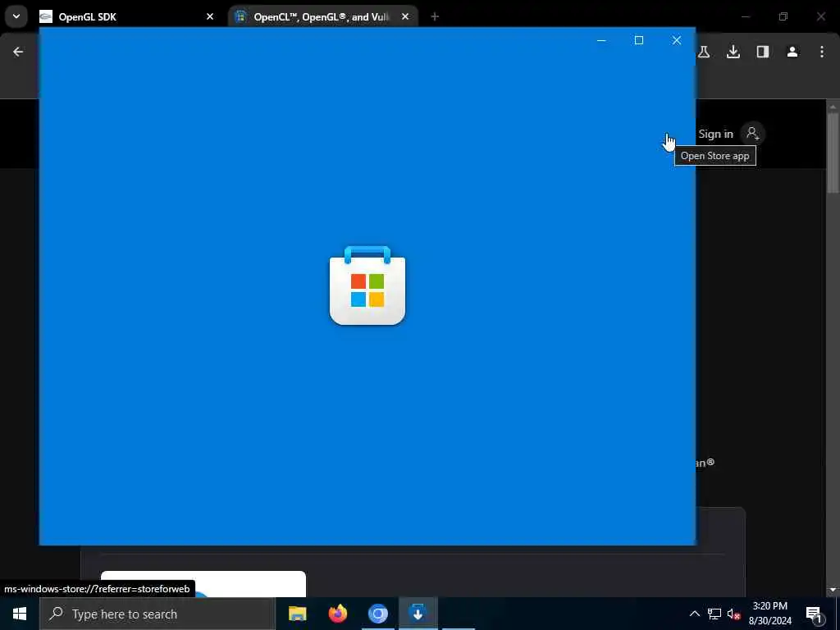Close the OpenCL, OpenGL, and Vulkan tab
This screenshot has width=840, height=630.
pyautogui.click(x=405, y=16)
